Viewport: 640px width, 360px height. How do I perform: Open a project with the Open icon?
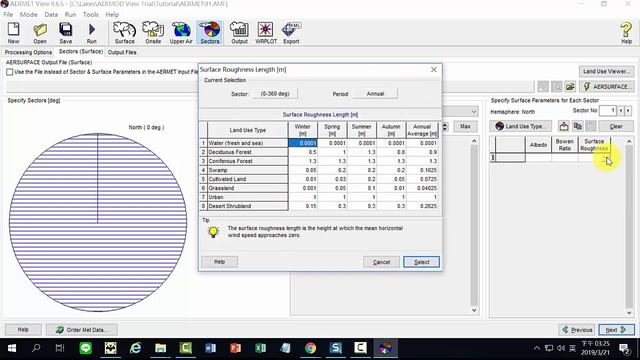coord(40,33)
